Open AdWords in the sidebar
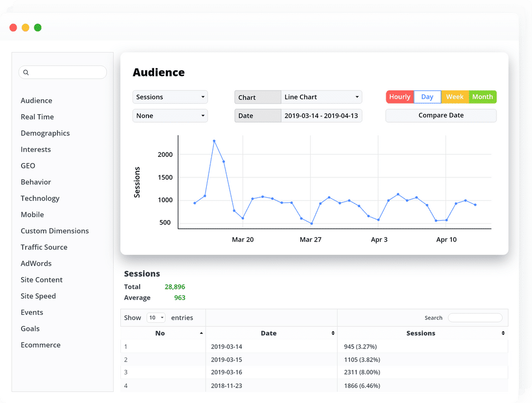The height and width of the screenshot is (403, 532). [x=36, y=263]
